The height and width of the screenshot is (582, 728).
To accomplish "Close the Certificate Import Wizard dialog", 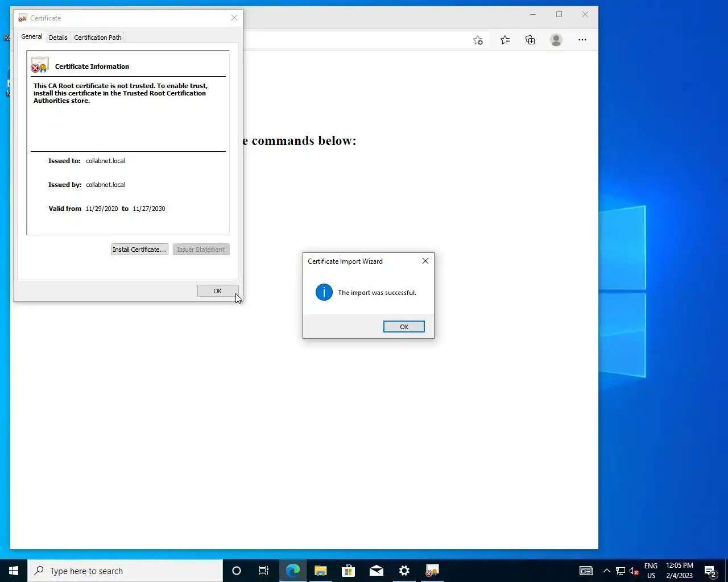I will coord(425,261).
